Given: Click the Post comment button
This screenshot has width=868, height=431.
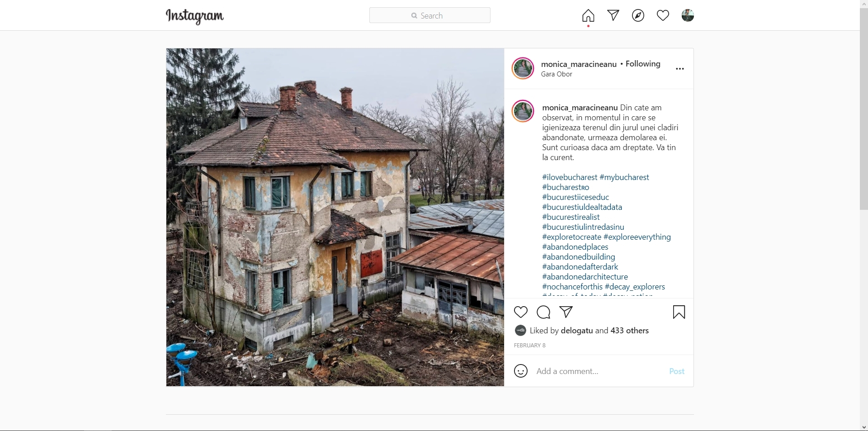Looking at the screenshot, I should click(677, 371).
